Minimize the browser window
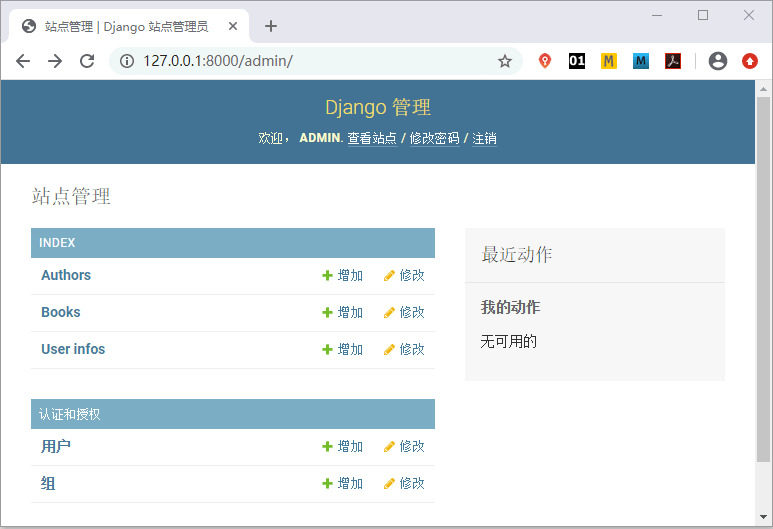The width and height of the screenshot is (773, 529). (657, 15)
